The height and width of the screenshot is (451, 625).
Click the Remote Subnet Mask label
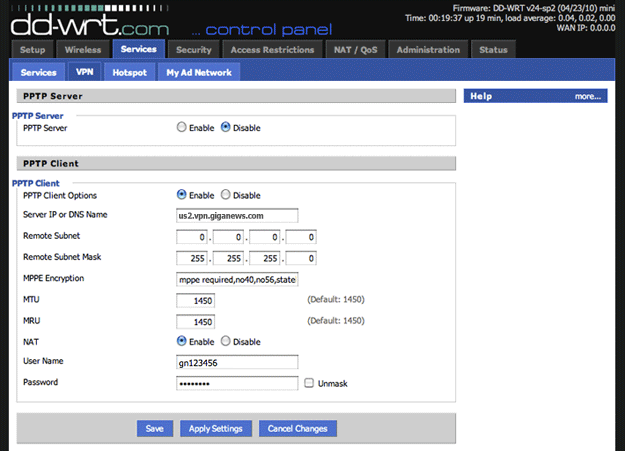click(62, 257)
